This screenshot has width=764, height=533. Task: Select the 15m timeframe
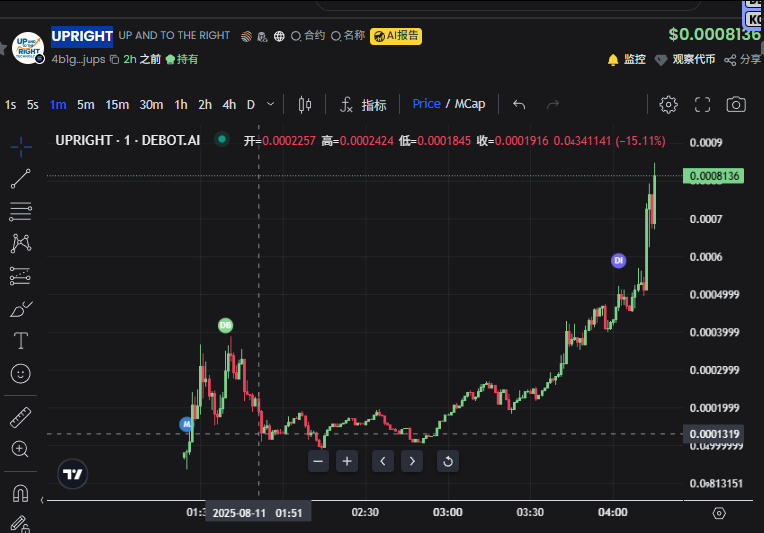[117, 105]
